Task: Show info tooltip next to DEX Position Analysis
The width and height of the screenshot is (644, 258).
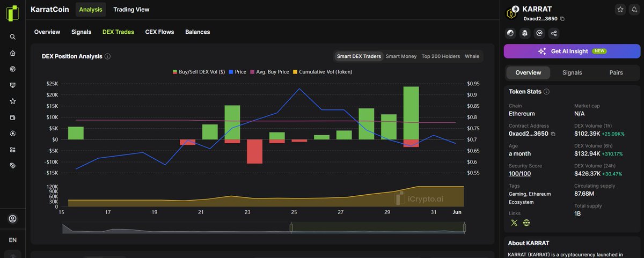Action: (107, 56)
